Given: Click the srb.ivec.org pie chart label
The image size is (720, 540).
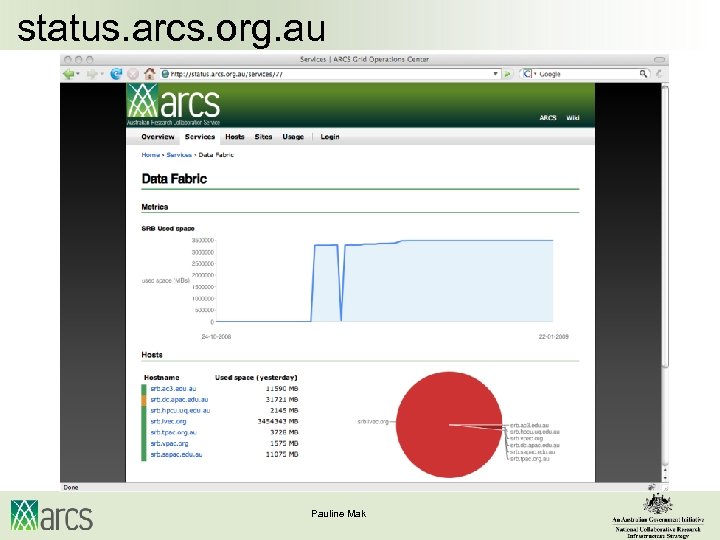Looking at the screenshot, I should pos(373,422).
